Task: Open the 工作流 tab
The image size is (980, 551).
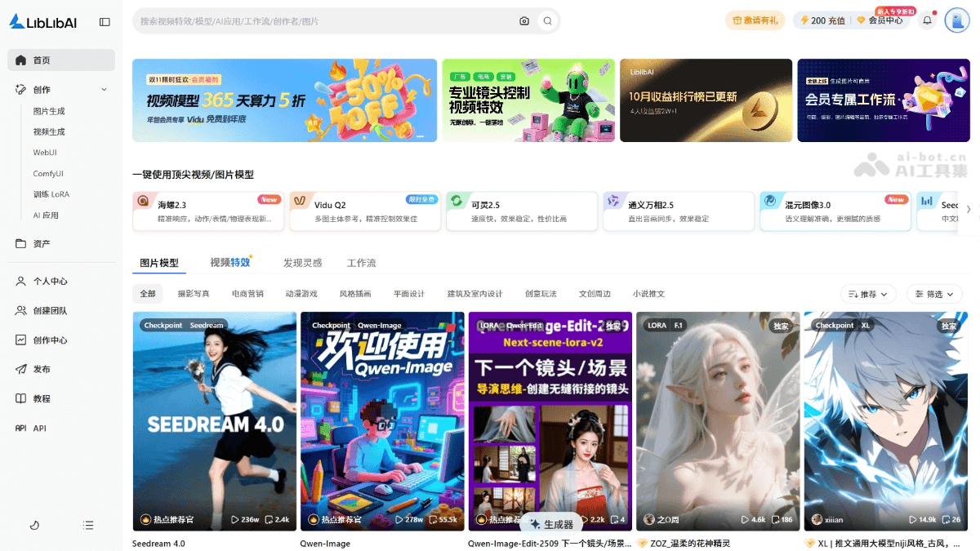Action: tap(363, 262)
